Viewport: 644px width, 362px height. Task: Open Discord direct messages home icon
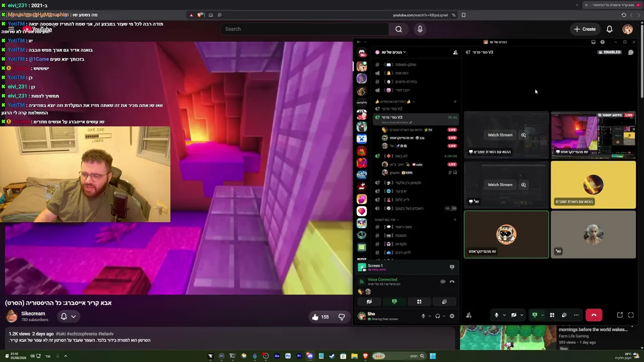point(362,53)
